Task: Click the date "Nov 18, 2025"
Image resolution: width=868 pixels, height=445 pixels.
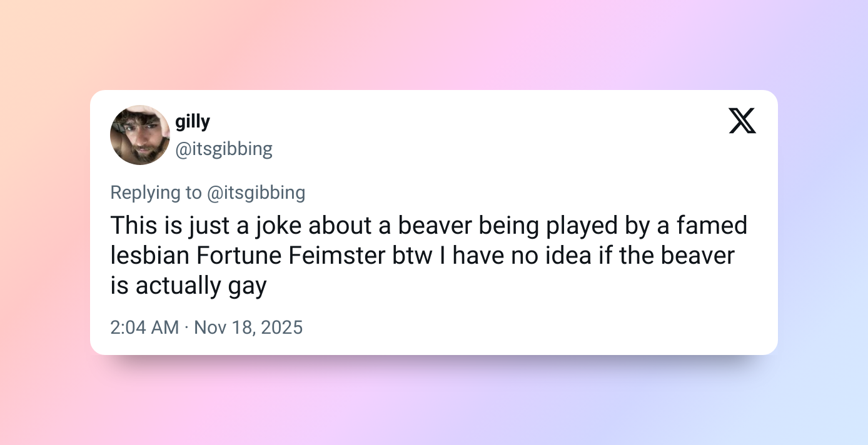Action: [x=248, y=327]
